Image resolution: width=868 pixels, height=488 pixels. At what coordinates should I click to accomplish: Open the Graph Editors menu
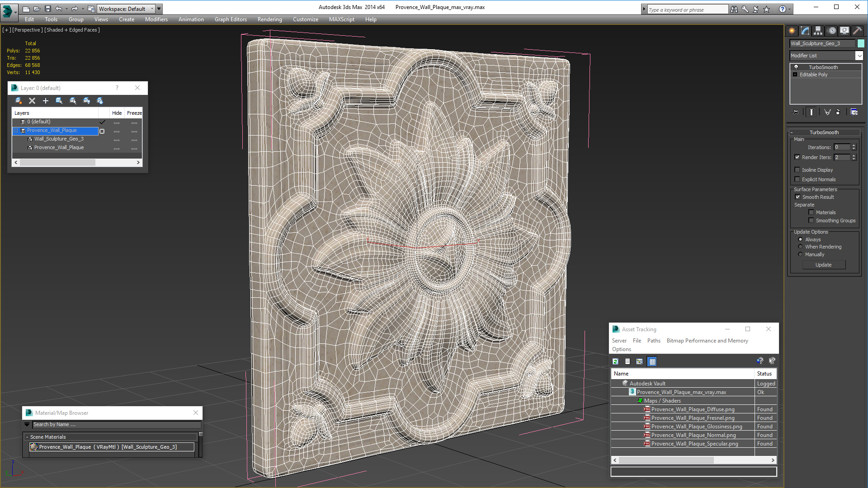[x=231, y=19]
